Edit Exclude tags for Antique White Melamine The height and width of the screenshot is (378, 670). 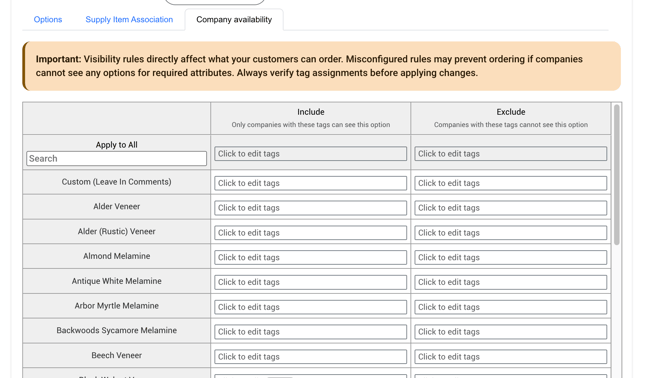coord(511,282)
